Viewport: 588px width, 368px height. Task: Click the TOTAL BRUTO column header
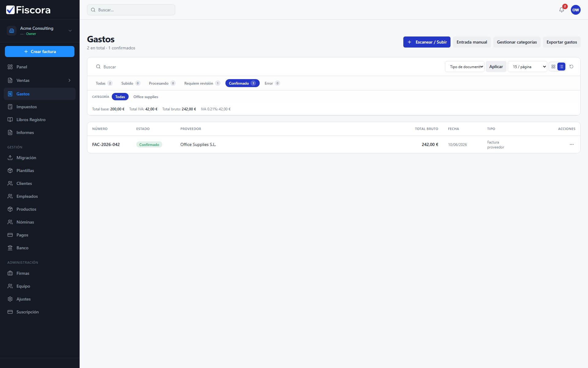pos(426,129)
